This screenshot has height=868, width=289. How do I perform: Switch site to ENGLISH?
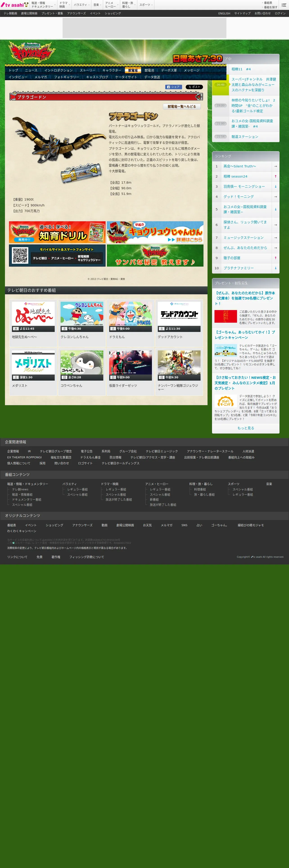[x=224, y=14]
